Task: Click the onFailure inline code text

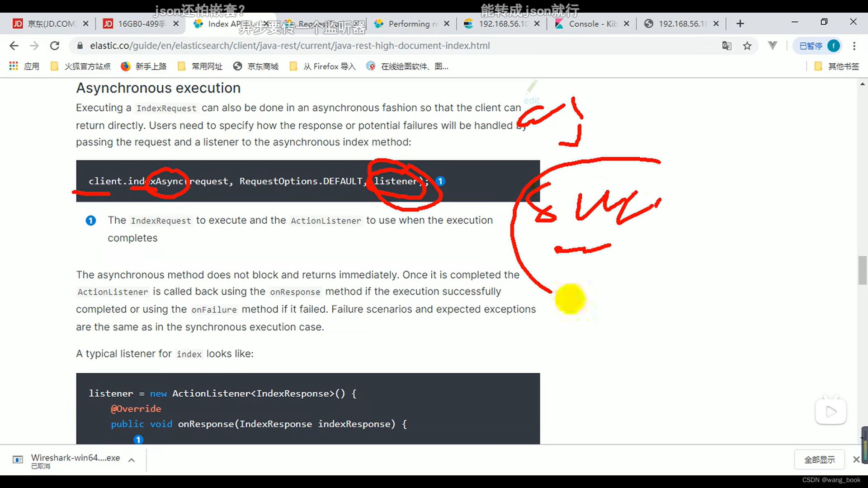Action: coord(214,310)
